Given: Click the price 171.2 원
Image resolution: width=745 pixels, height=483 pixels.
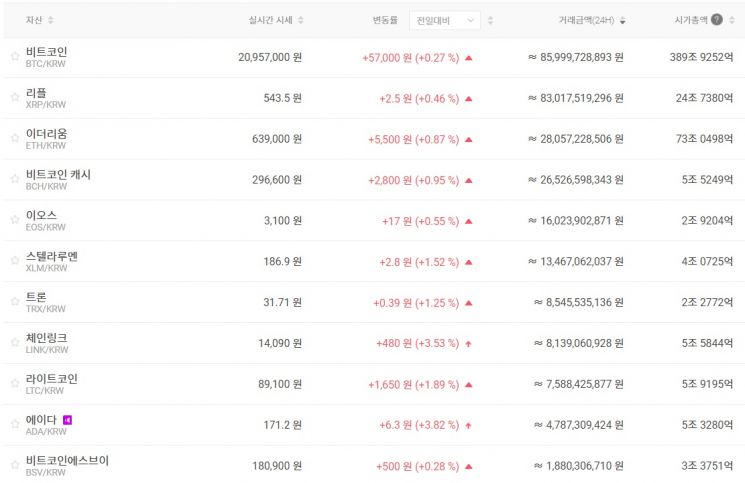Looking at the screenshot, I should pyautogui.click(x=283, y=425).
